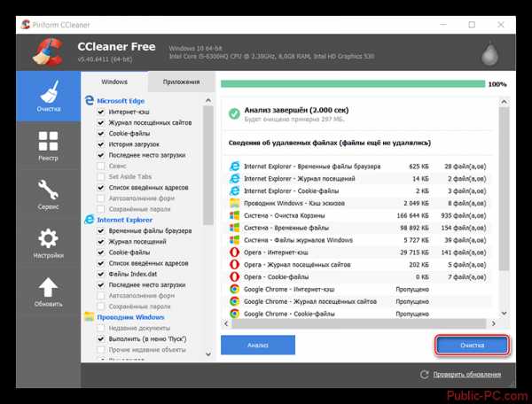Select Система - Очистка Корзины result row
Screen dimensions: 532x404
point(358,215)
